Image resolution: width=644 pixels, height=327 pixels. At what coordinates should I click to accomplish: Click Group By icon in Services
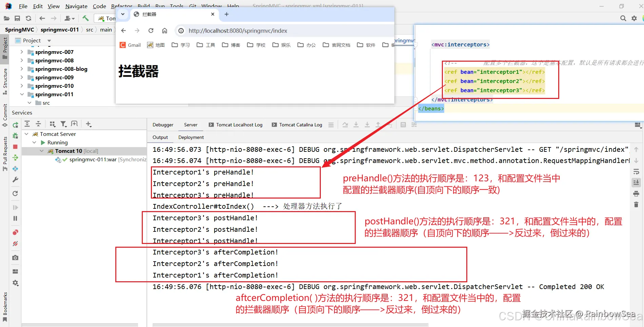click(x=52, y=124)
